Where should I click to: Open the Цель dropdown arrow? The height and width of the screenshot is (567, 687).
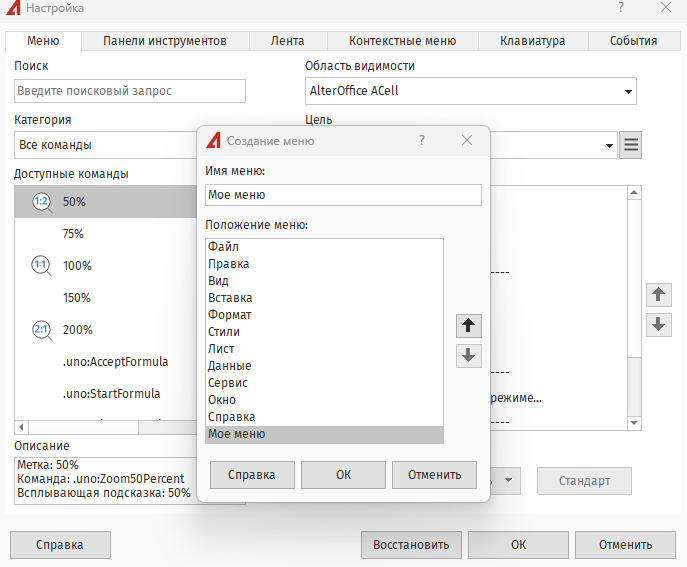[x=609, y=145]
